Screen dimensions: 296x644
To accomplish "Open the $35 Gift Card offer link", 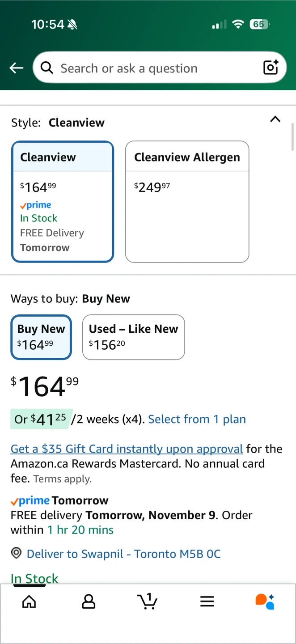I will (x=127, y=449).
